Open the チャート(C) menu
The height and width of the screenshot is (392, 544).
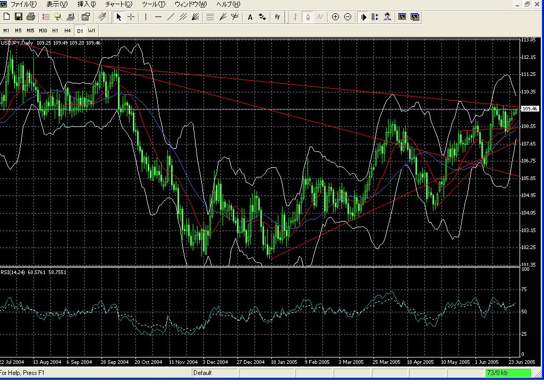(x=118, y=4)
